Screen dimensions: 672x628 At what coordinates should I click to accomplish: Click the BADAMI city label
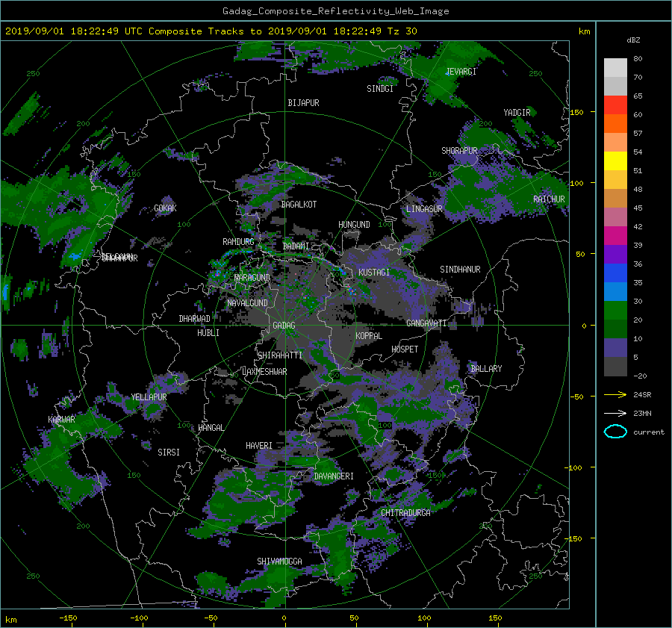point(296,246)
